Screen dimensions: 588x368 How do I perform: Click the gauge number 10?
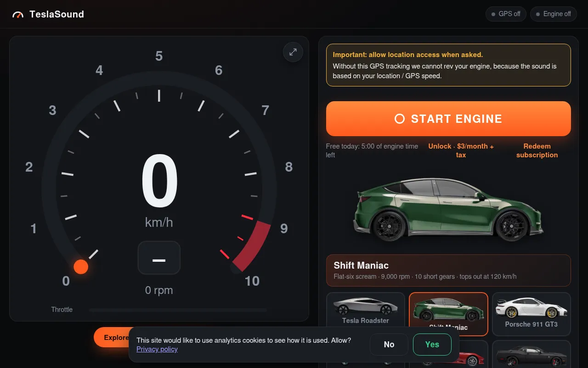(x=252, y=281)
